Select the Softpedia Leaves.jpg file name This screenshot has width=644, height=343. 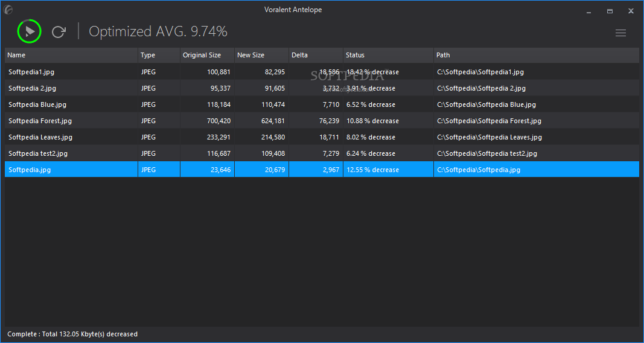point(40,137)
